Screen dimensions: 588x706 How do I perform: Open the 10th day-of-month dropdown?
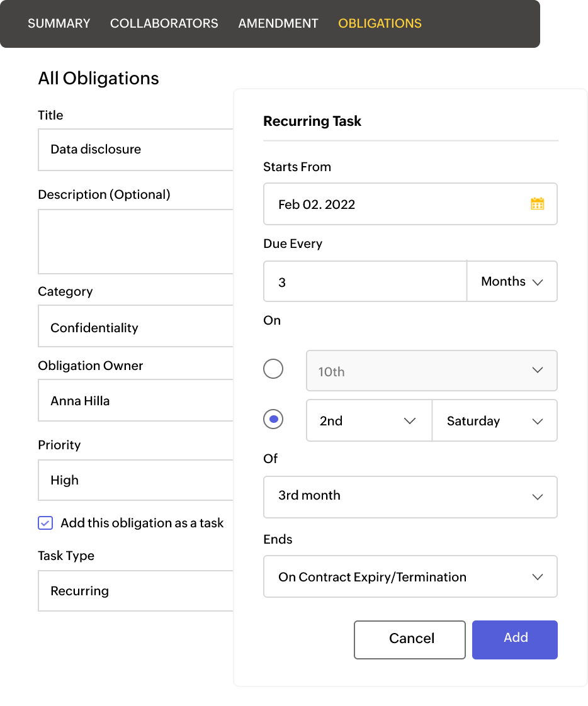(431, 371)
